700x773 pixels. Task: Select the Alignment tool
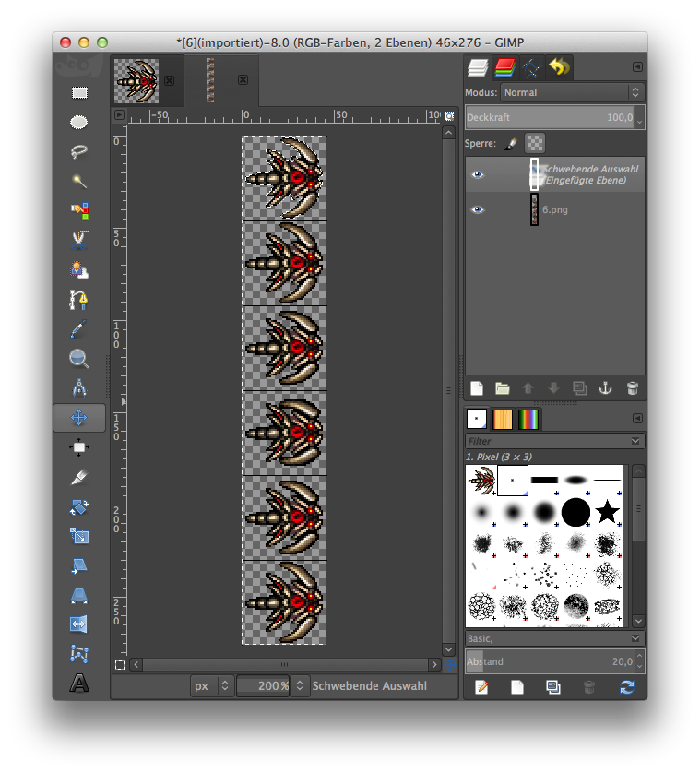pyautogui.click(x=79, y=447)
